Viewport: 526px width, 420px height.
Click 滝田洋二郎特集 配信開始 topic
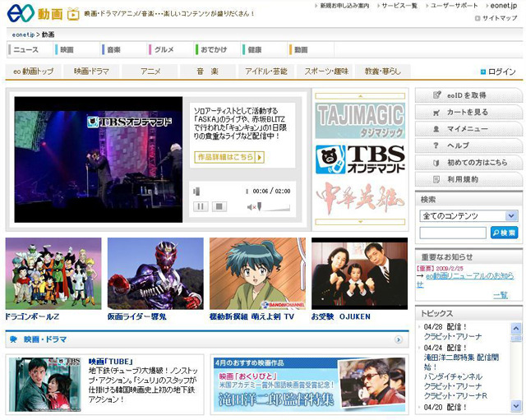click(461, 358)
